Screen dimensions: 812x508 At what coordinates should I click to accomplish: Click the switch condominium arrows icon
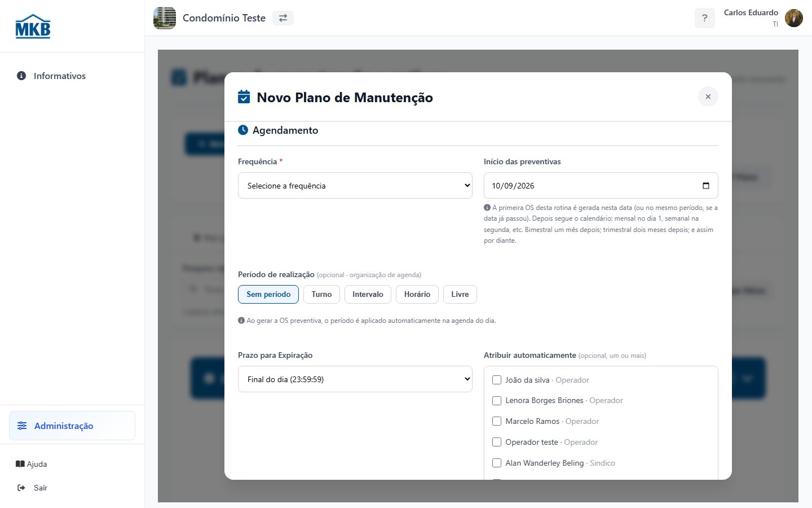(283, 18)
